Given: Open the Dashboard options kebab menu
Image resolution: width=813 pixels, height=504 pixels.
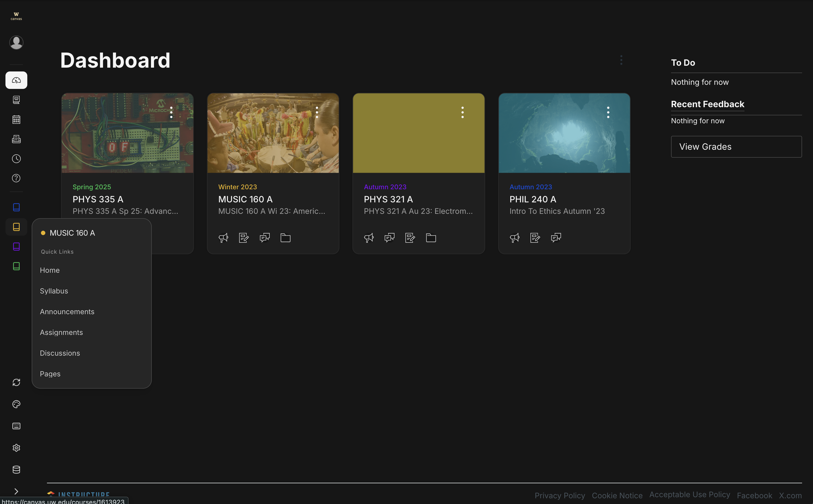Looking at the screenshot, I should 621,60.
